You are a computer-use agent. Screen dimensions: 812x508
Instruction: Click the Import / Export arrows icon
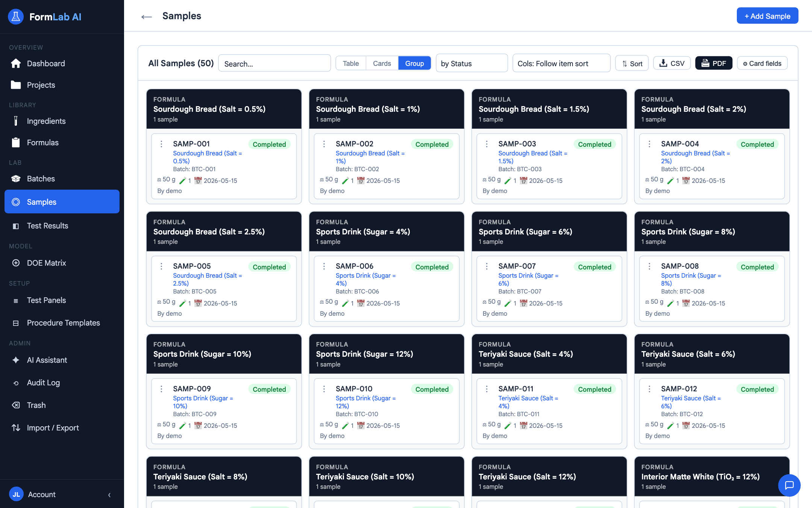(x=16, y=428)
